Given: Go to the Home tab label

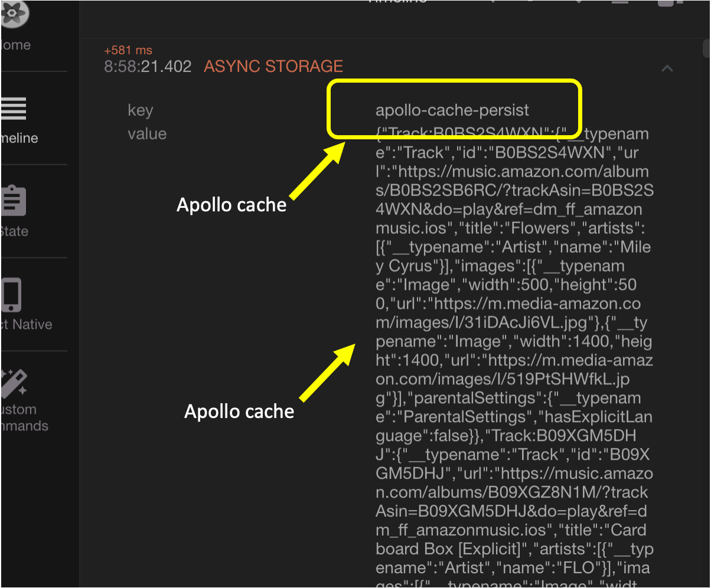Looking at the screenshot, I should tap(16, 45).
